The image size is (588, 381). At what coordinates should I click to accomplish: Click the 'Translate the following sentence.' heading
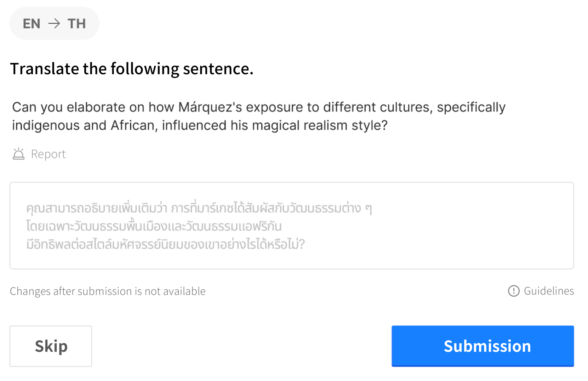point(132,69)
